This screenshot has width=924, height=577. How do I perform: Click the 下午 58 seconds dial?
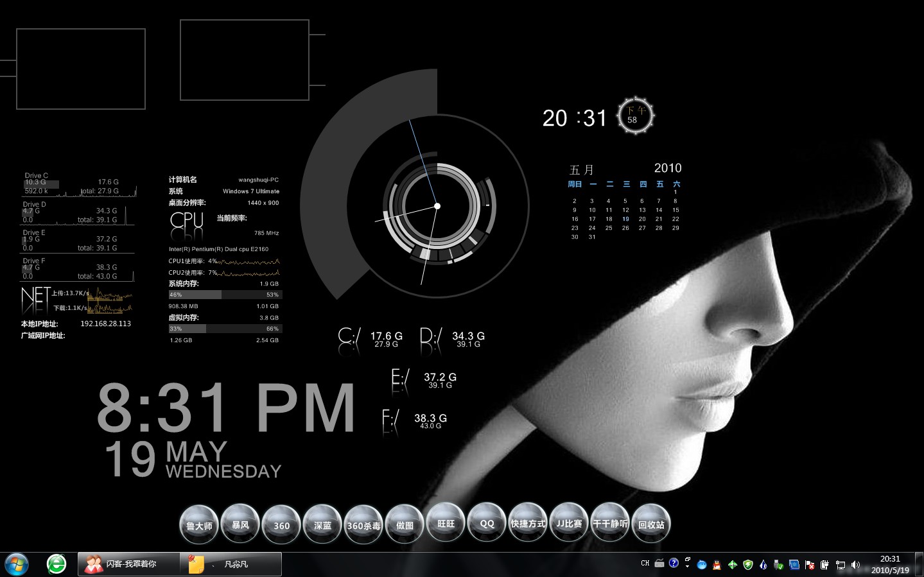coord(635,116)
